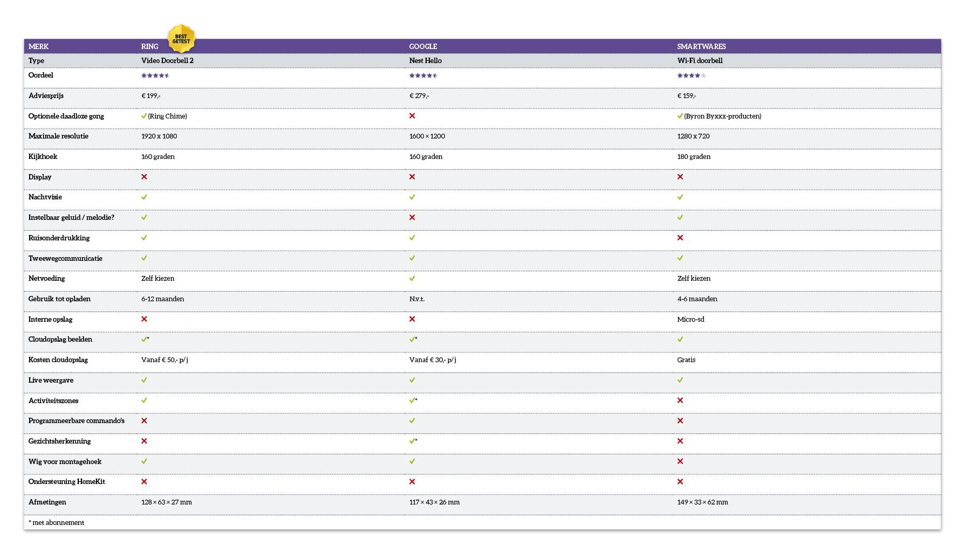The width and height of the screenshot is (965, 560).
Task: Click the SMARTWARES column header
Action: (x=701, y=46)
